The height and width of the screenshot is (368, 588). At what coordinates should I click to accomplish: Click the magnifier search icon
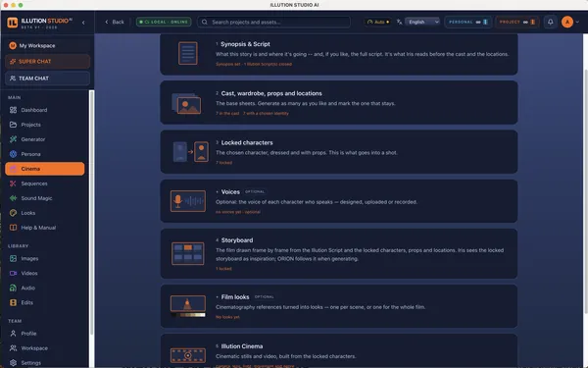(205, 23)
